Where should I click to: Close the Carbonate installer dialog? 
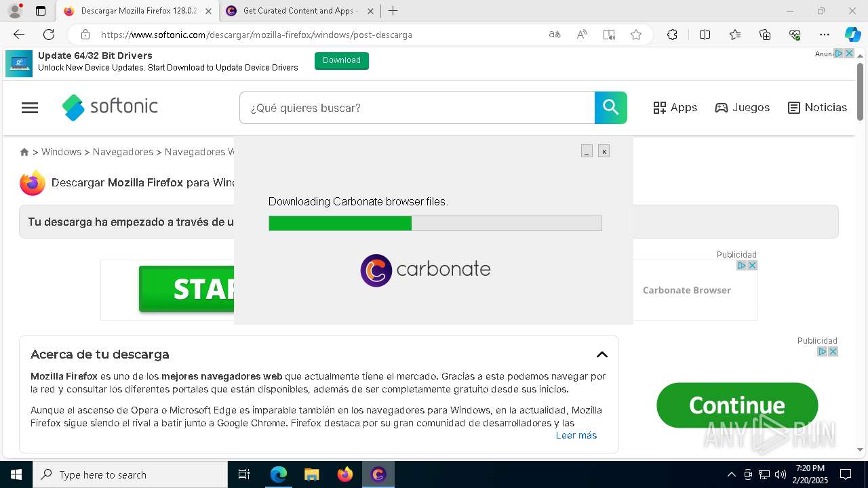(604, 151)
